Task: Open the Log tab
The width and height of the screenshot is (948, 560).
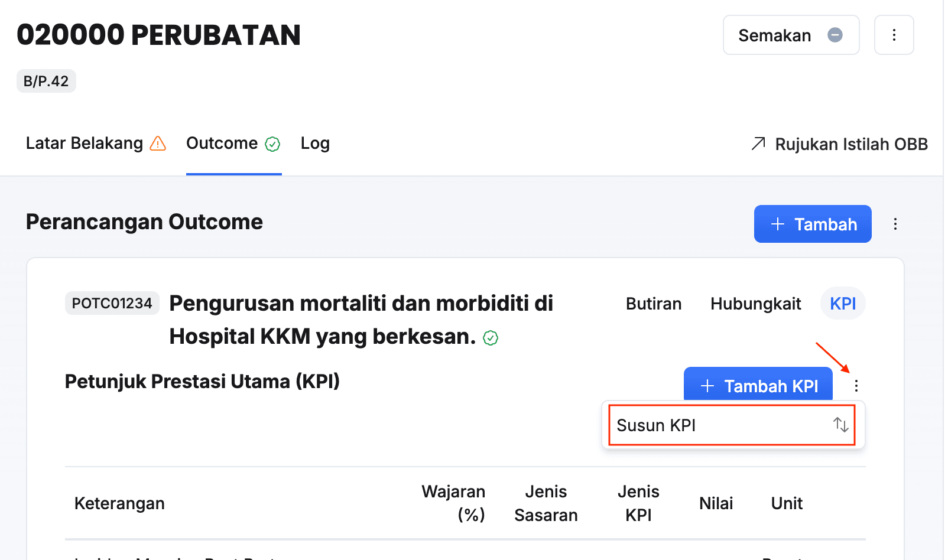Action: tap(315, 144)
